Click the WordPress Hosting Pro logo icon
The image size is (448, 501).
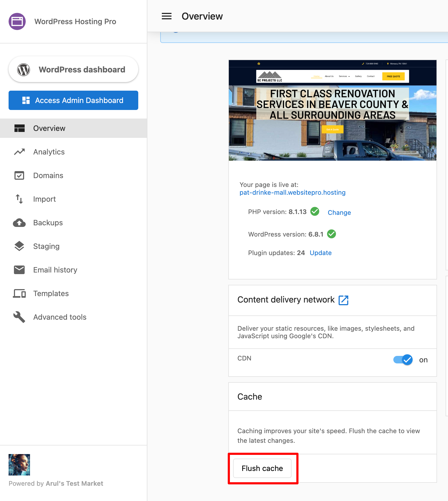[x=17, y=21]
